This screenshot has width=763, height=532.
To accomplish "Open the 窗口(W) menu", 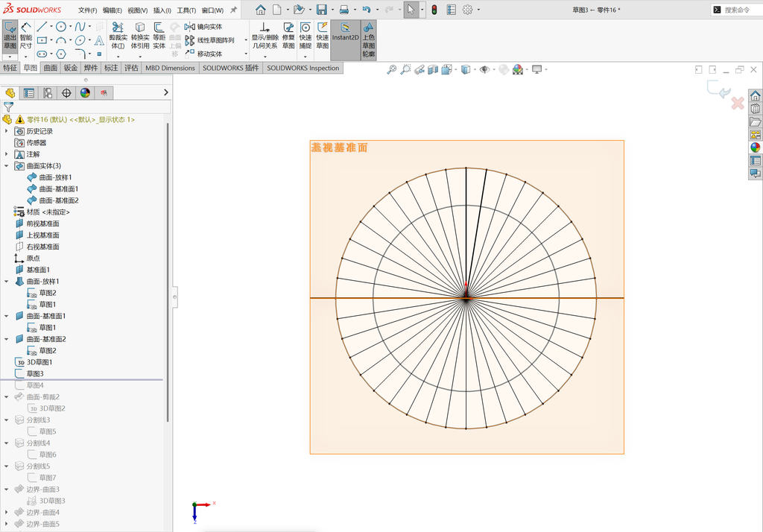I will (x=212, y=10).
